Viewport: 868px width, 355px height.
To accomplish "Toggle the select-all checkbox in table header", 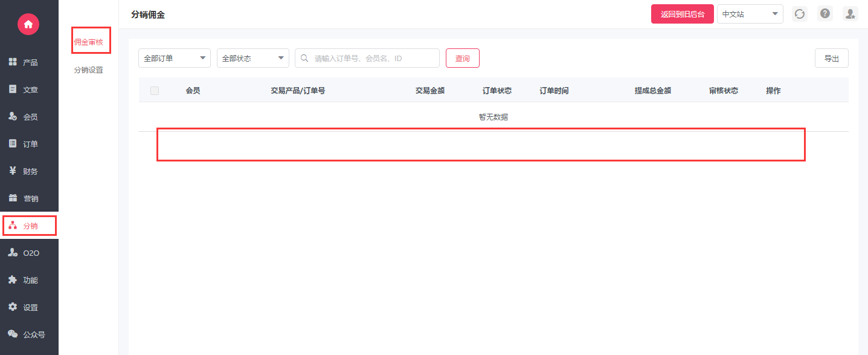I will click(x=155, y=91).
